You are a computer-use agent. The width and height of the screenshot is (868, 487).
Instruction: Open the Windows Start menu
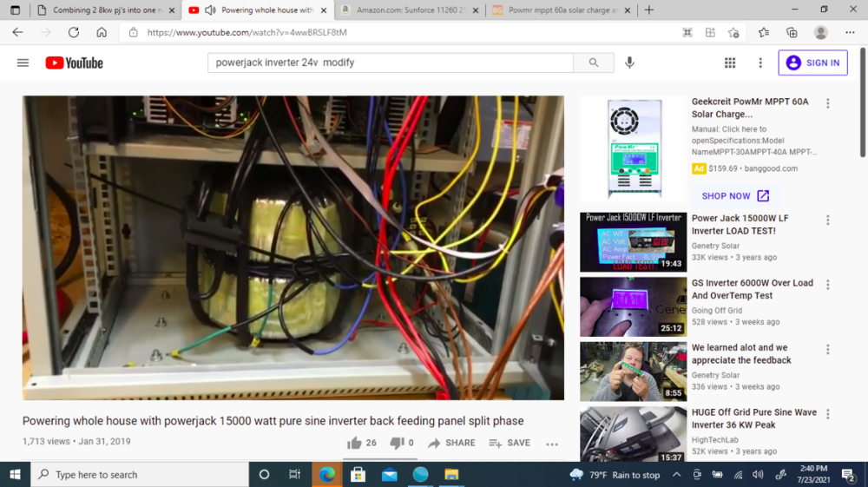pos(15,474)
